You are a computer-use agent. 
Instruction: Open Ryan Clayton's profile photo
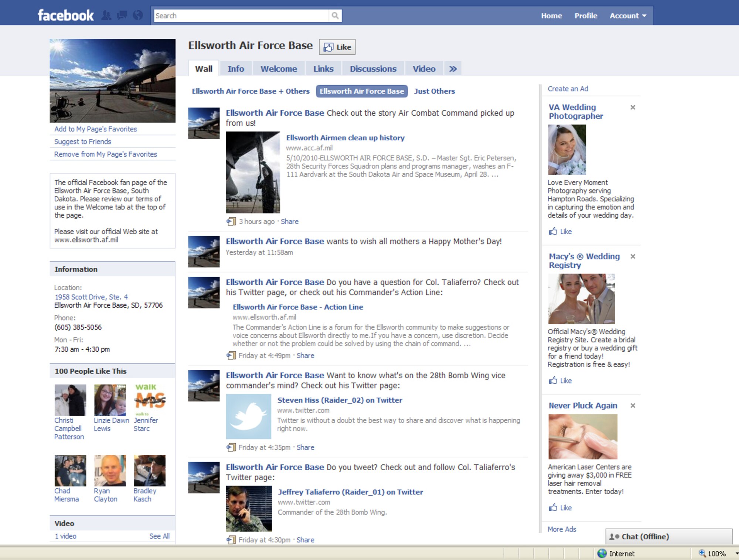click(x=110, y=471)
